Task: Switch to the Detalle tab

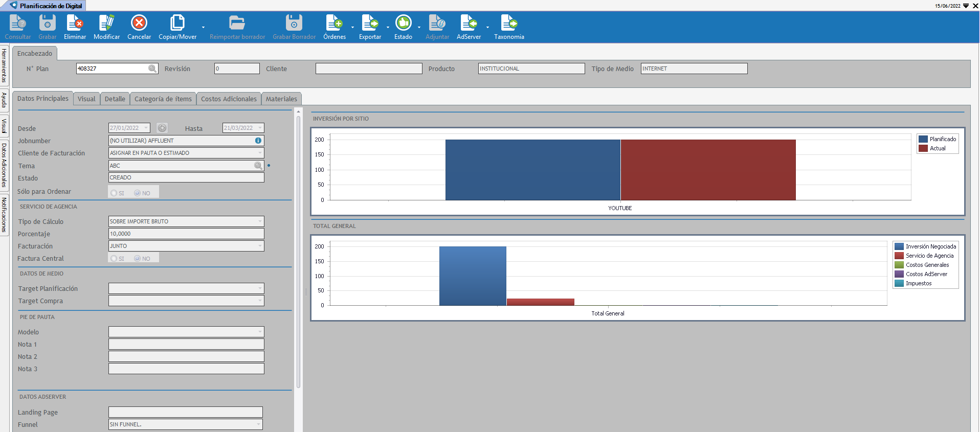Action: [115, 99]
